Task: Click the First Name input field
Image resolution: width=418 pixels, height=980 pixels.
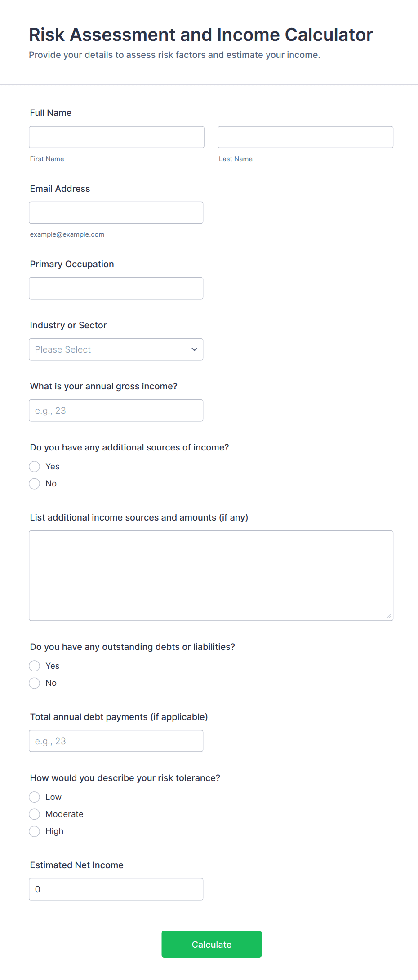Action: (x=116, y=137)
